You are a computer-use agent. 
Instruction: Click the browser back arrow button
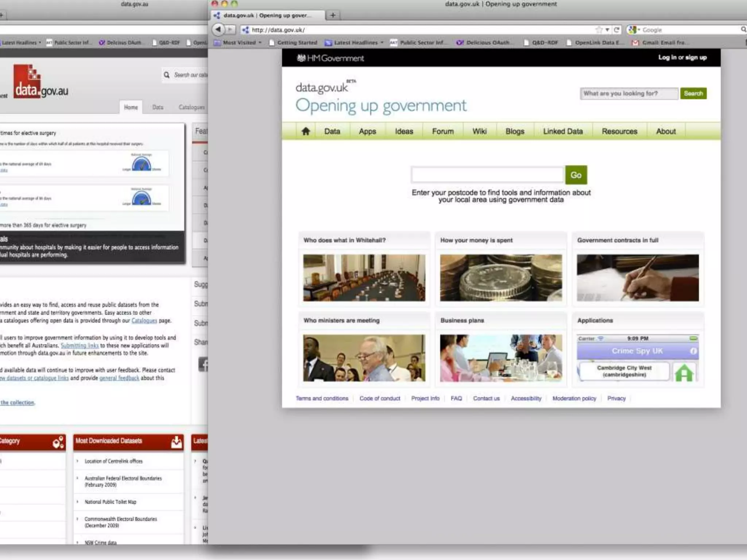(218, 29)
